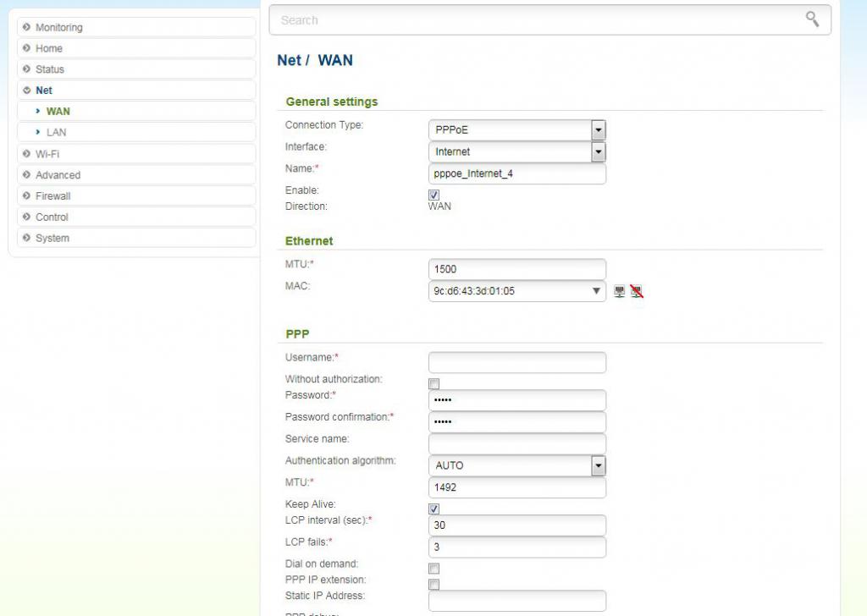The width and height of the screenshot is (867, 616).
Task: Open the Interface dropdown
Action: coord(598,152)
